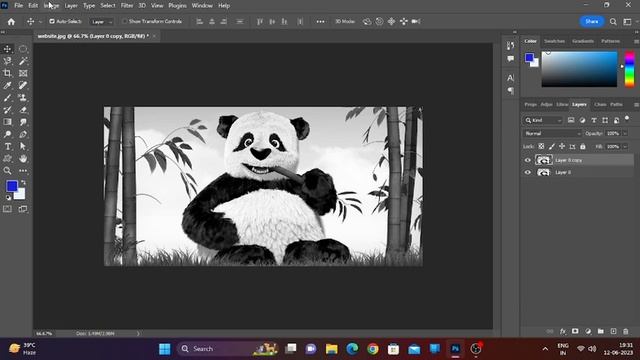Select the Crop tool
The height and width of the screenshot is (360, 640).
7,73
